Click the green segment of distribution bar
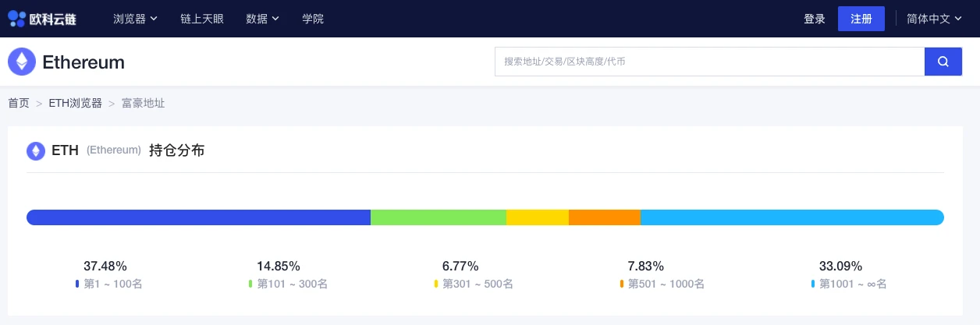980x325 pixels. (439, 217)
